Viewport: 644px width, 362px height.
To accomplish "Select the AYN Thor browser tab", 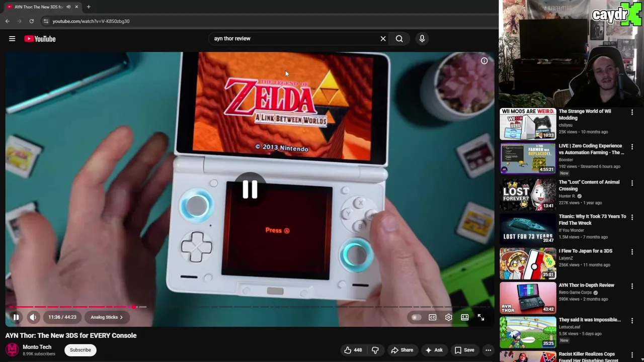I will pos(42,7).
